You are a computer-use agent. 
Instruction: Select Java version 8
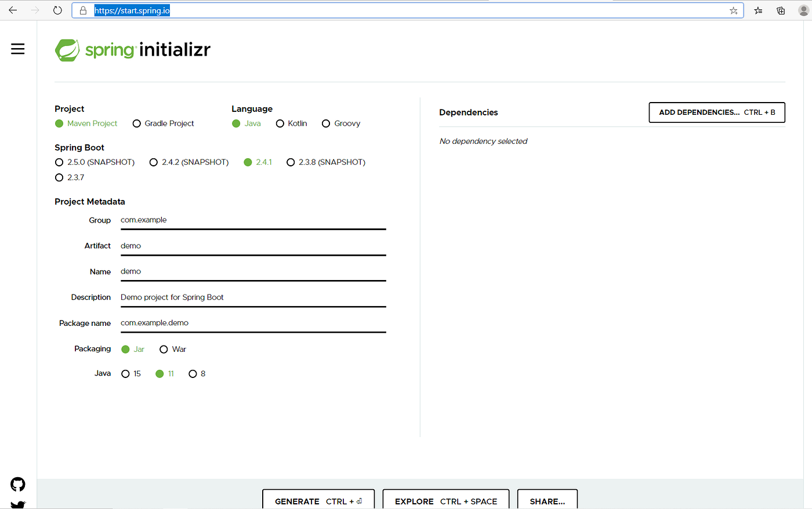point(197,374)
